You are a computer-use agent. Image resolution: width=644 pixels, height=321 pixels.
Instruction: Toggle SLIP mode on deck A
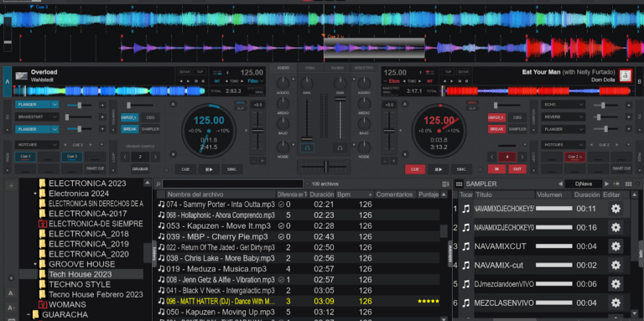coord(241,108)
